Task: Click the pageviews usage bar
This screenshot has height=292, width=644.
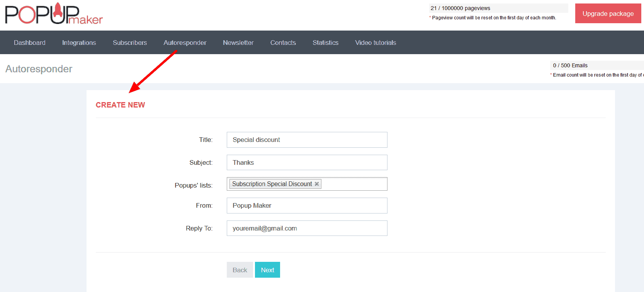Action: 498,8
